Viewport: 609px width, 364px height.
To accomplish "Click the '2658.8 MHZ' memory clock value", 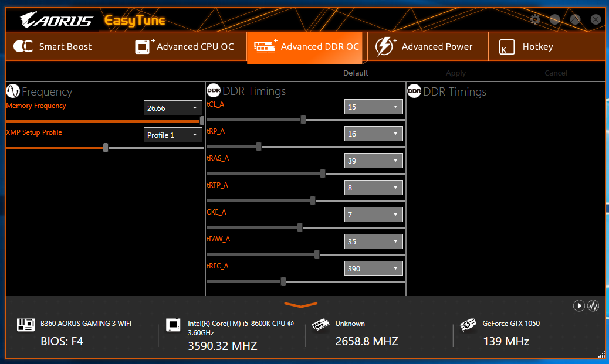I will click(x=367, y=342).
